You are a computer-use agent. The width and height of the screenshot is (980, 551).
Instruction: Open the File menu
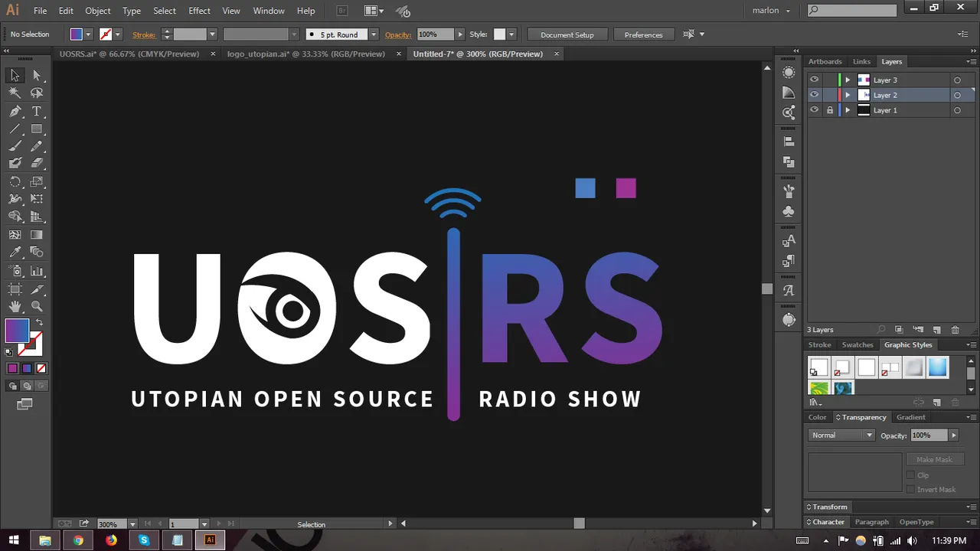pyautogui.click(x=40, y=11)
